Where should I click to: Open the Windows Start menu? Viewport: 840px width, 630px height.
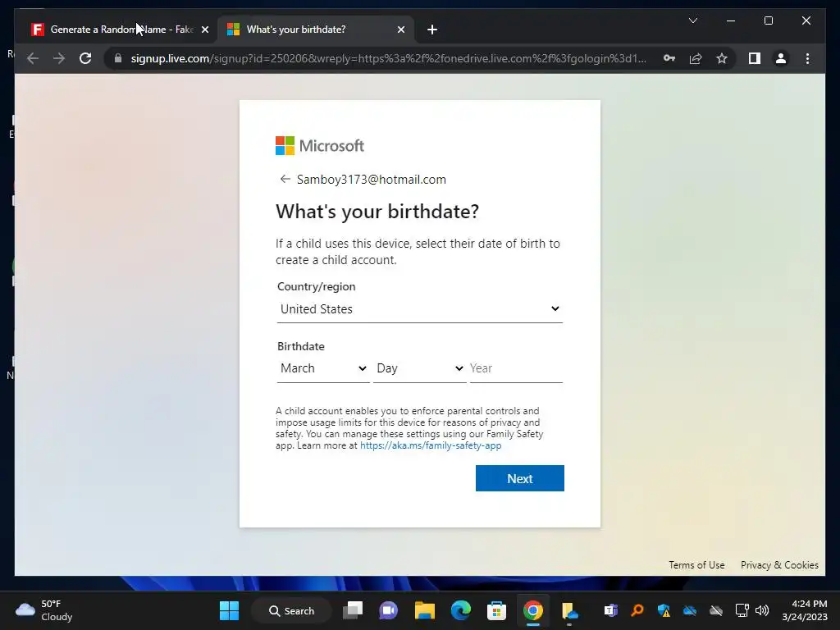click(x=230, y=610)
